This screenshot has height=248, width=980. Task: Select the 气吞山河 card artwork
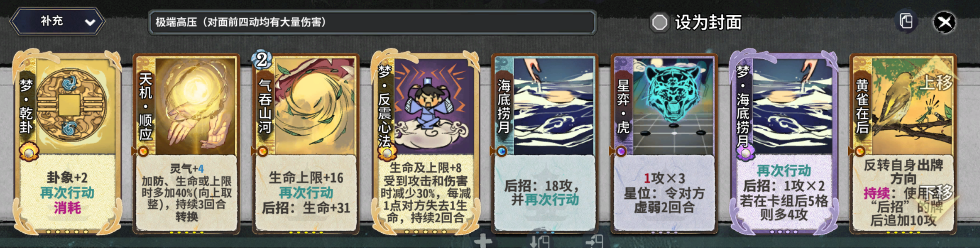click(314, 106)
